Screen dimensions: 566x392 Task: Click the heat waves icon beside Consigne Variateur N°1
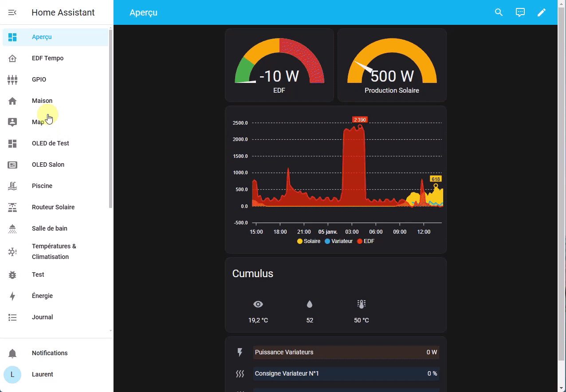click(x=240, y=374)
